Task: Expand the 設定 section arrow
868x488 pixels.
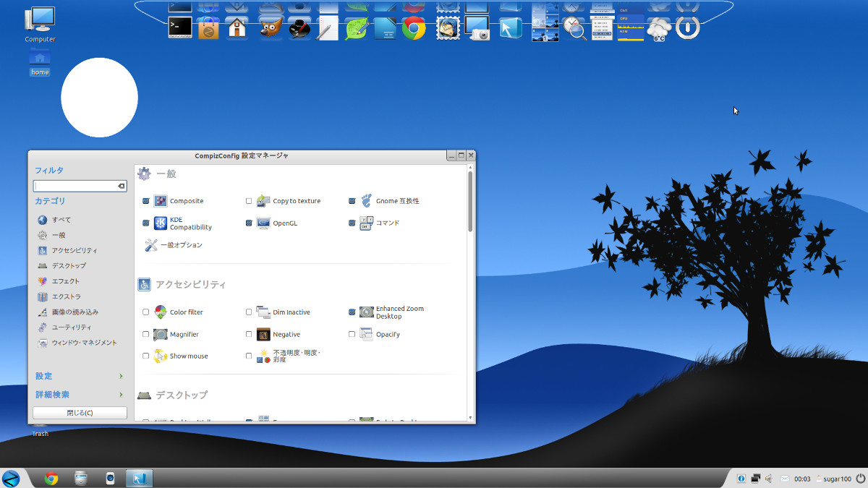Action: 122,376
